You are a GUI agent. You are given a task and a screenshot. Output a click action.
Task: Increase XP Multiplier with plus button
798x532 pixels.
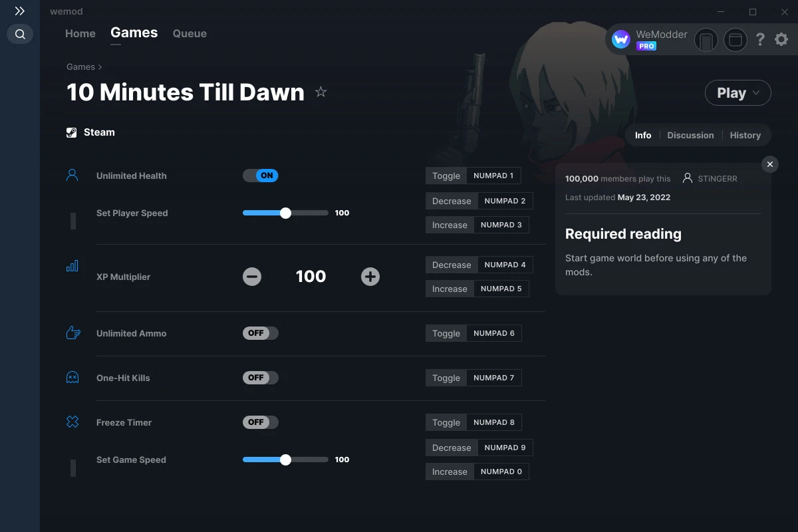pyautogui.click(x=370, y=276)
